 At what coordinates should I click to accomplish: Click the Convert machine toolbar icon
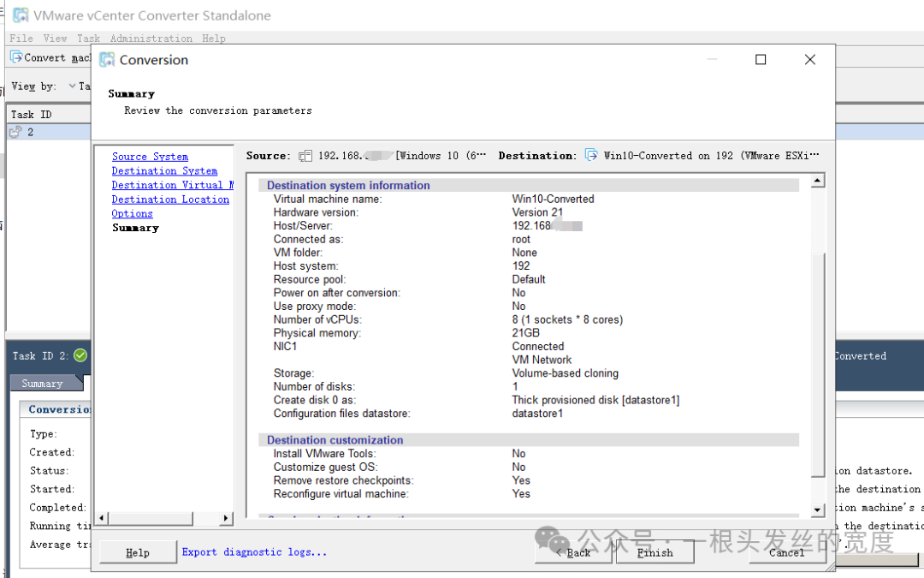point(16,57)
